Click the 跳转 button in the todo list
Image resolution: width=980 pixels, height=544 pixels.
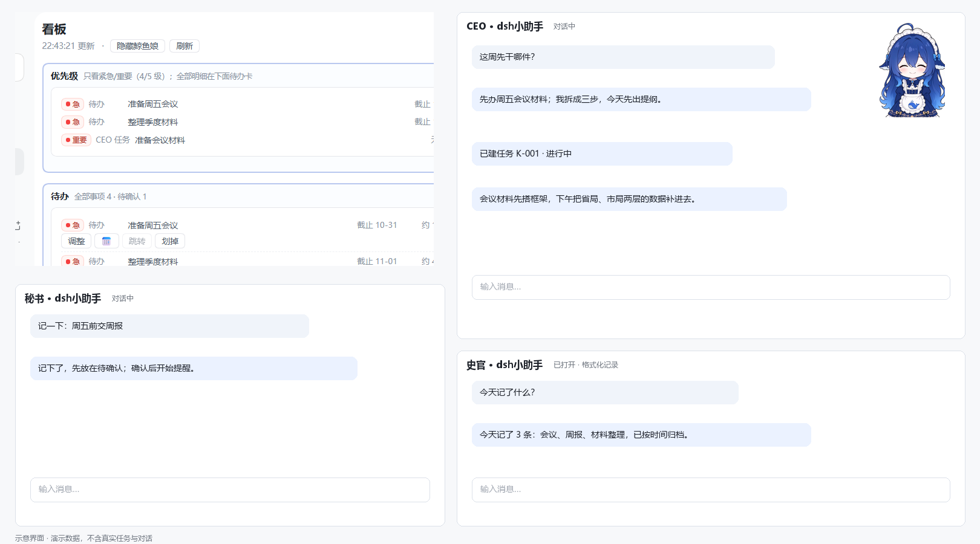(137, 241)
